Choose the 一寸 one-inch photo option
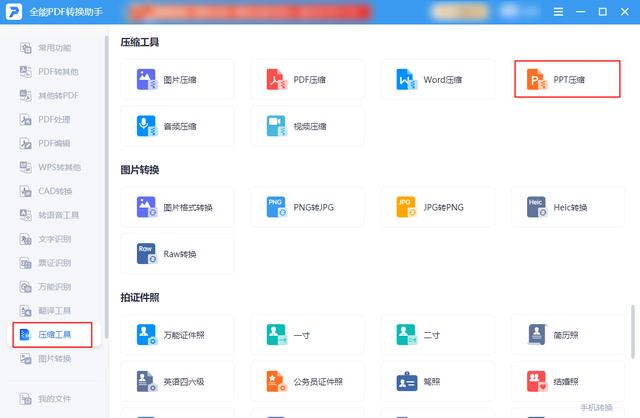Viewport: 640px width, 418px height. (x=307, y=335)
